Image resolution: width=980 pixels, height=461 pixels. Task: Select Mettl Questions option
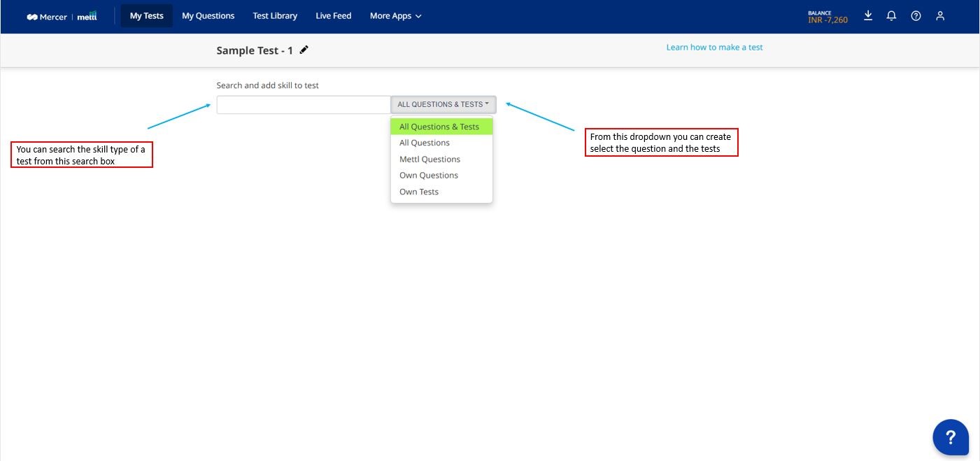[x=441, y=159]
